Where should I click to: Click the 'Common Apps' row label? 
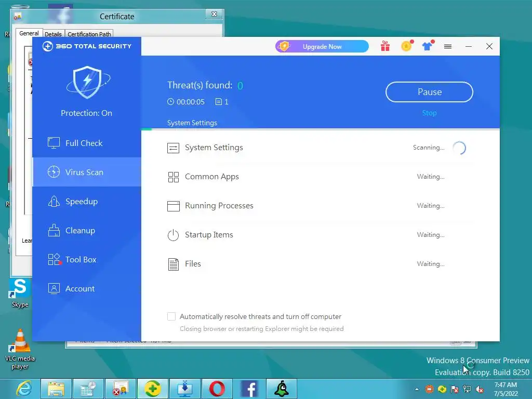tap(212, 177)
